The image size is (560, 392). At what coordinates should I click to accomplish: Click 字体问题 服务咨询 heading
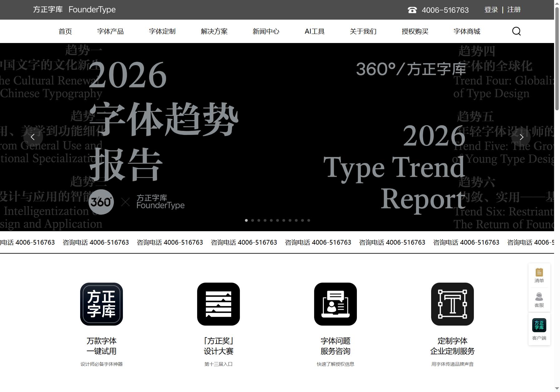coord(335,346)
